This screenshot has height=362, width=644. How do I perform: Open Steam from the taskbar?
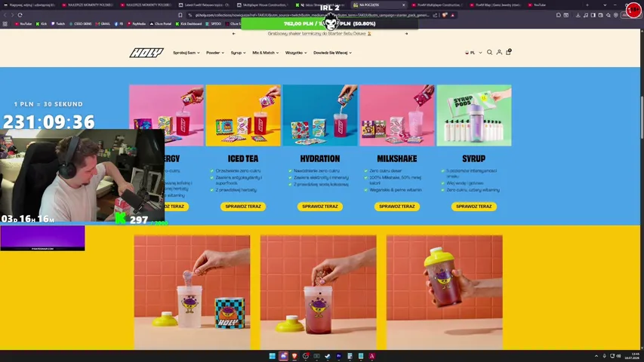328,356
